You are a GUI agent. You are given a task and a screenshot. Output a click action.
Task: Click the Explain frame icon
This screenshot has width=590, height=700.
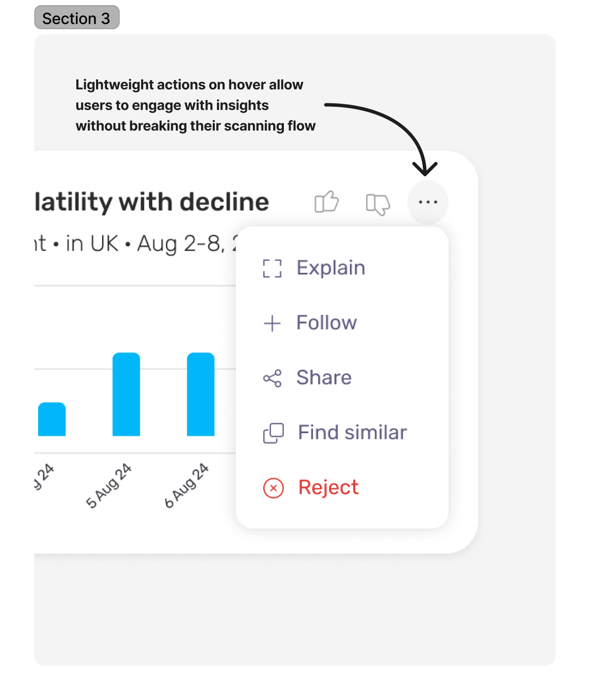pyautogui.click(x=272, y=269)
